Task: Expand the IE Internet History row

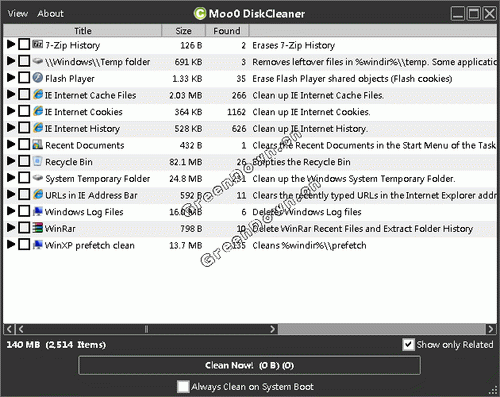Action: click(11, 128)
